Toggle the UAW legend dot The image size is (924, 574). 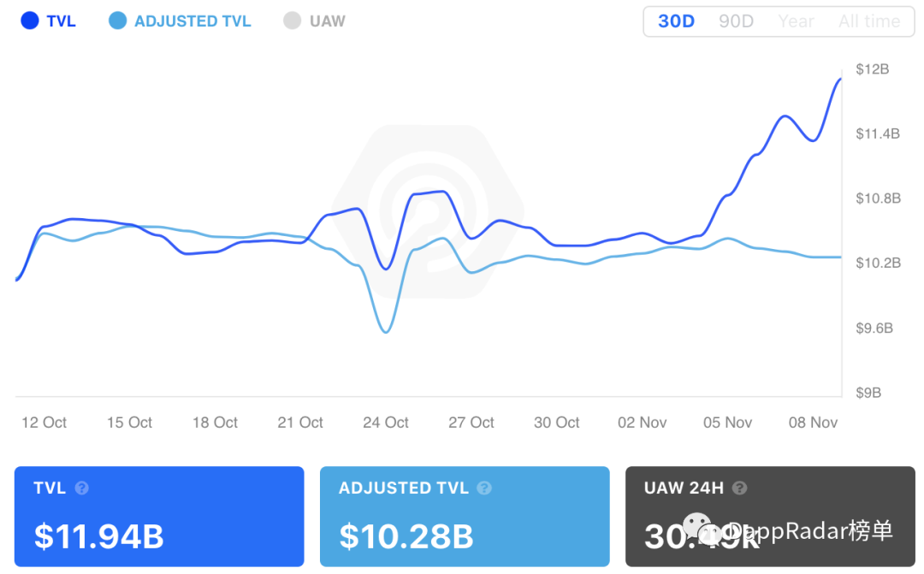(x=293, y=21)
